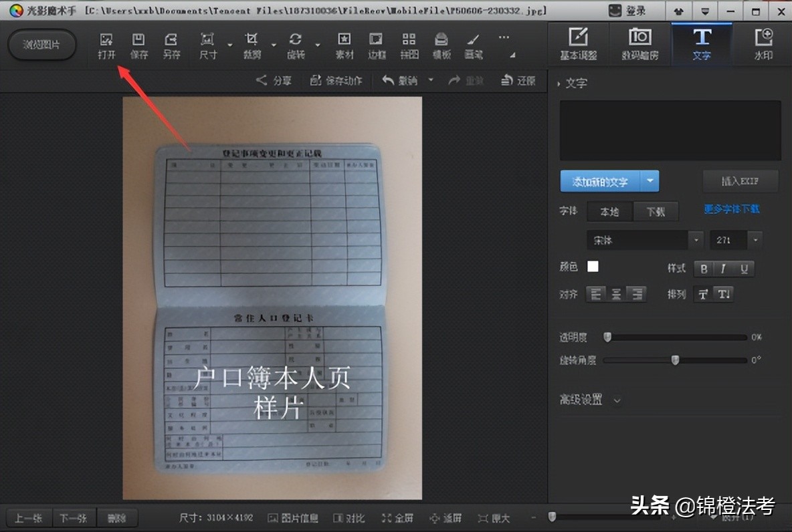Screen dimensions: 792x532
Task: Click the text color swatch next to 颜色
Action: (x=593, y=266)
